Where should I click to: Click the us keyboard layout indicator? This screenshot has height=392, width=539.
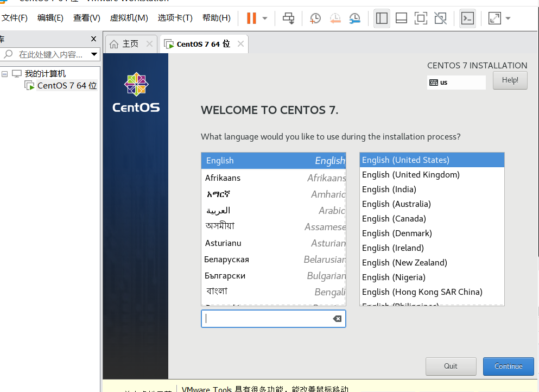point(456,83)
